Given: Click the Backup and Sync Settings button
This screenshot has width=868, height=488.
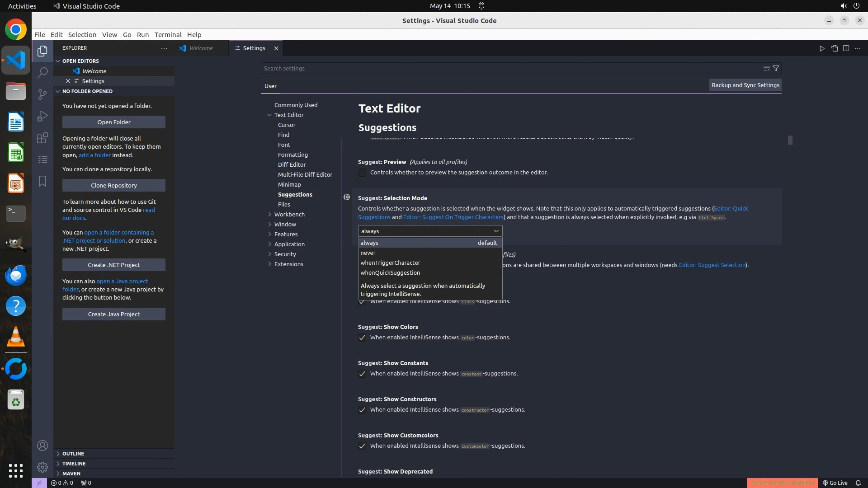Looking at the screenshot, I should pos(745,85).
